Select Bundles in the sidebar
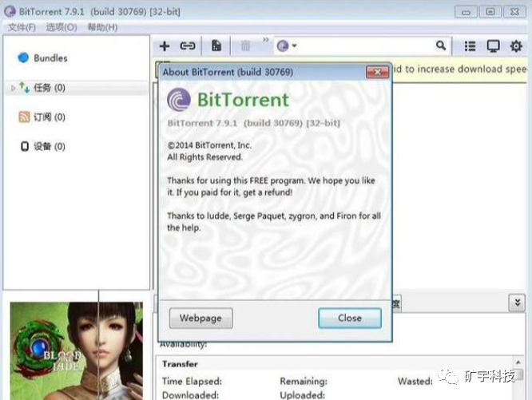 (50, 58)
